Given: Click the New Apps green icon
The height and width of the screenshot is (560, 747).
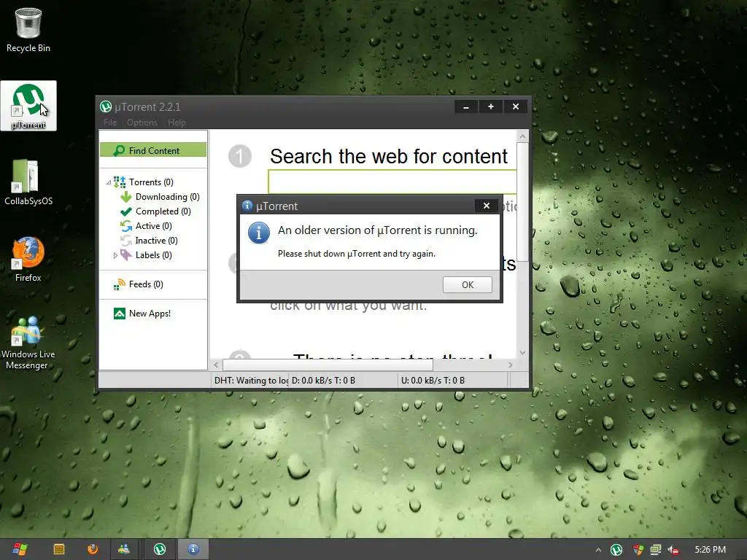Looking at the screenshot, I should tap(120, 314).
